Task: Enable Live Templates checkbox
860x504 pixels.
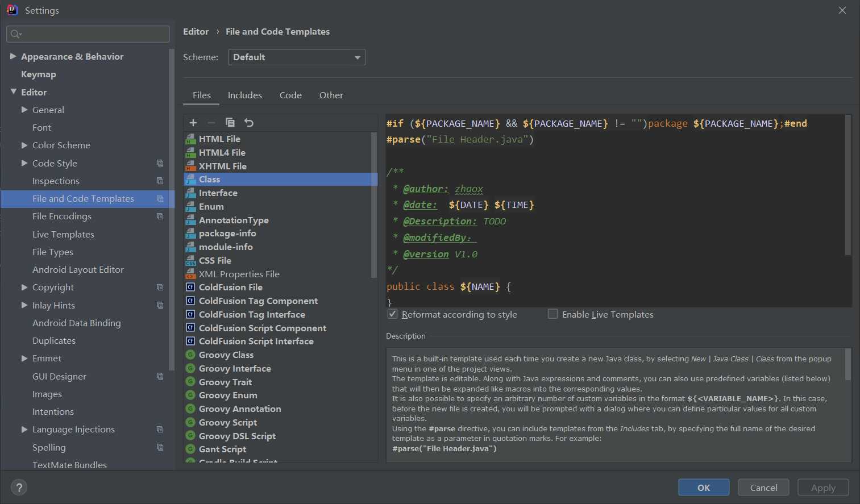Action: click(552, 314)
